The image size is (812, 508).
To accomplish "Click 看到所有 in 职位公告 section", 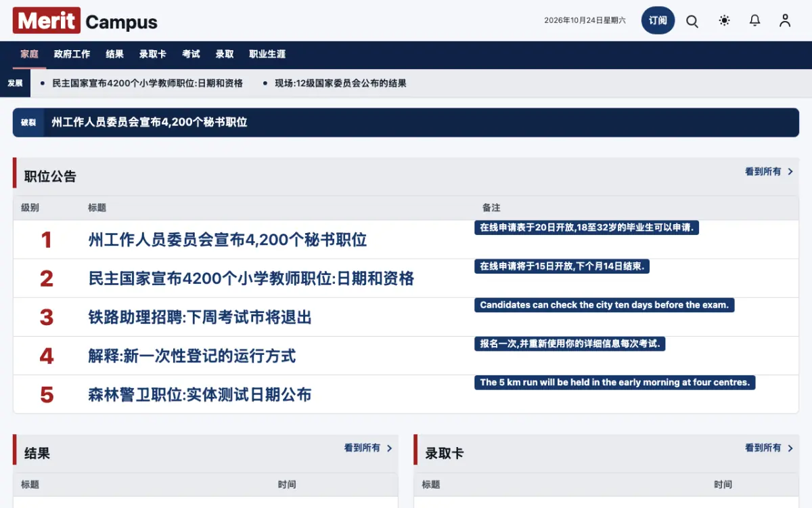I will coord(763,172).
